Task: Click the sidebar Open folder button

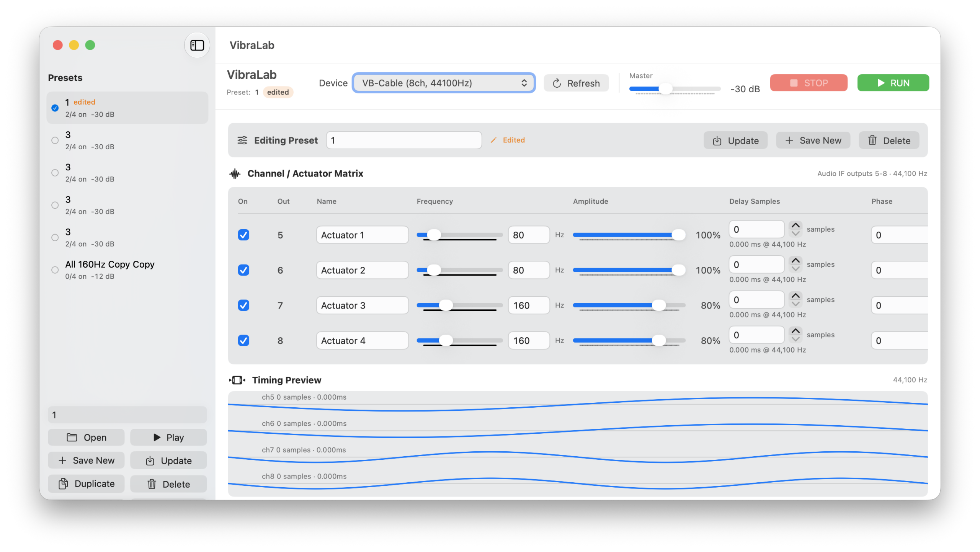Action: (x=86, y=437)
